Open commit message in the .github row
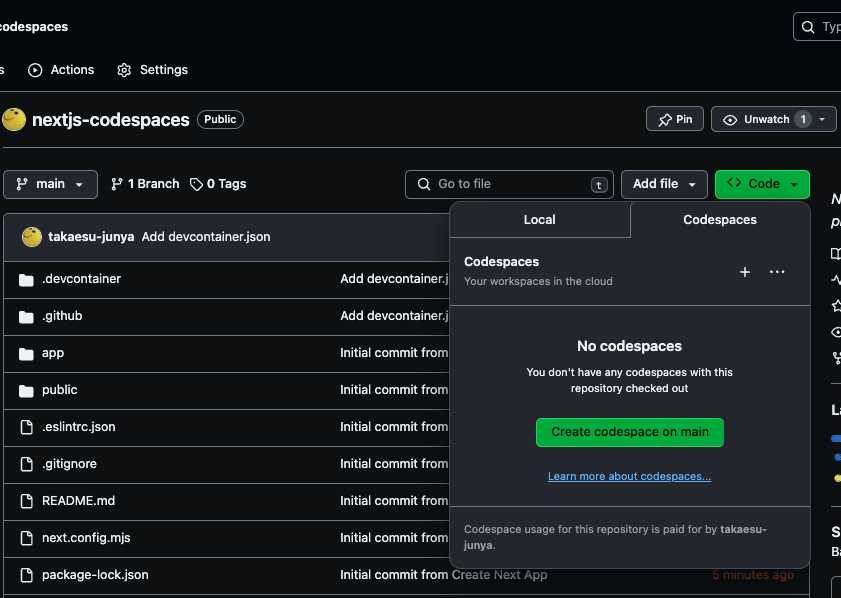 [394, 316]
